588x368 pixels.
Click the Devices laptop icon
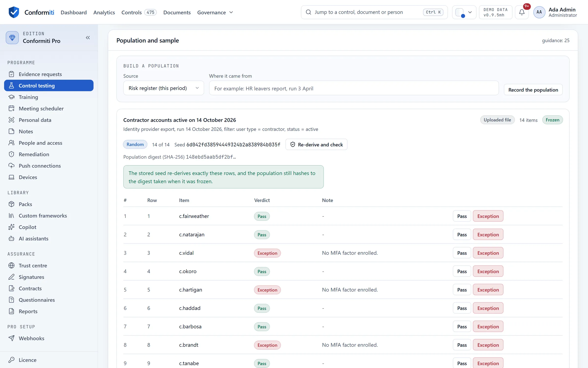click(x=12, y=177)
